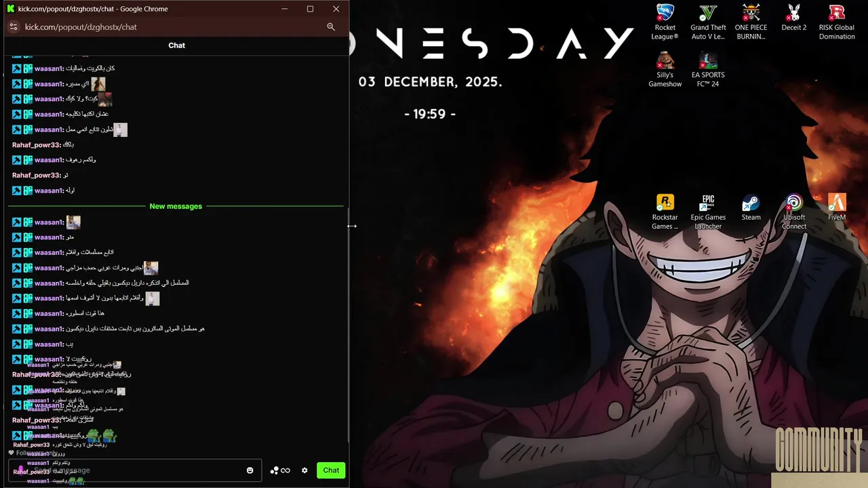
Task: View site information icon in address bar
Action: 13,26
